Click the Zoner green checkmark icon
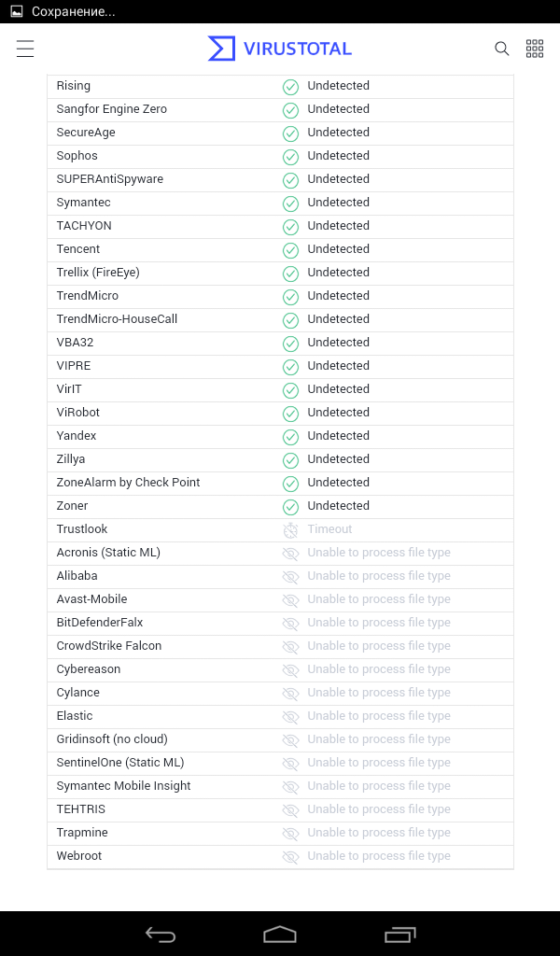560x956 pixels. [x=290, y=507]
